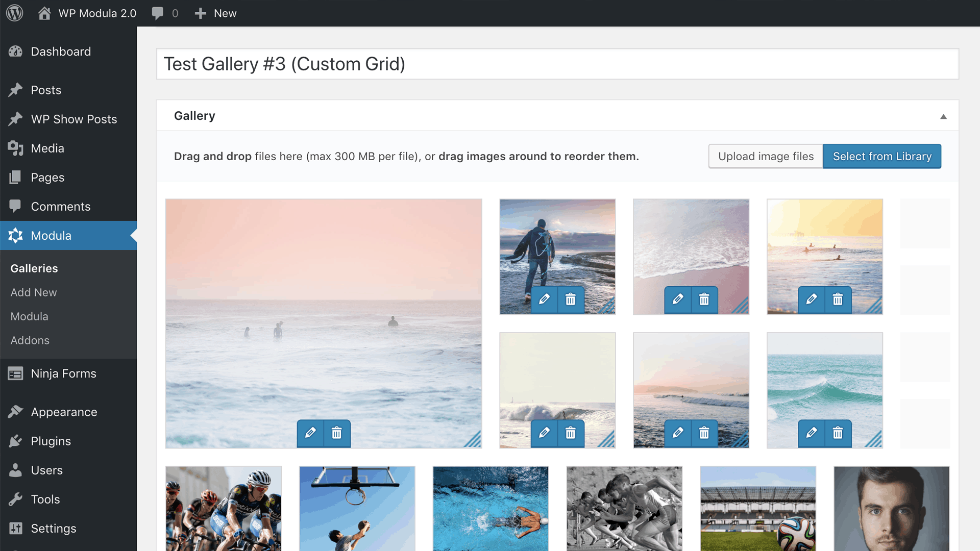Click resize handle on large ocean image

[x=474, y=440]
